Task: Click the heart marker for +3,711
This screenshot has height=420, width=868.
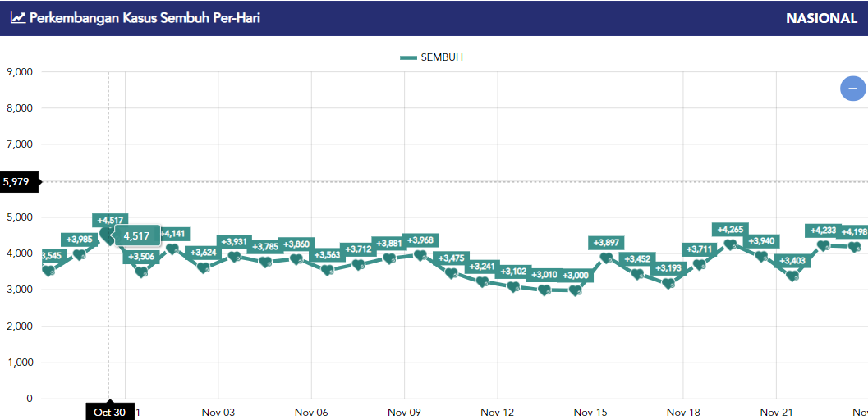Action: [x=699, y=265]
